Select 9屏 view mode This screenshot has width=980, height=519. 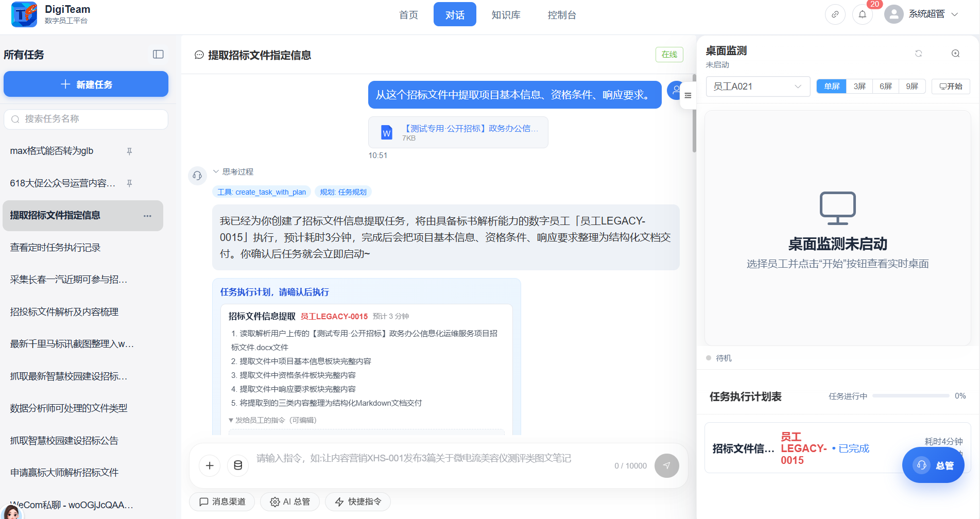coord(912,86)
